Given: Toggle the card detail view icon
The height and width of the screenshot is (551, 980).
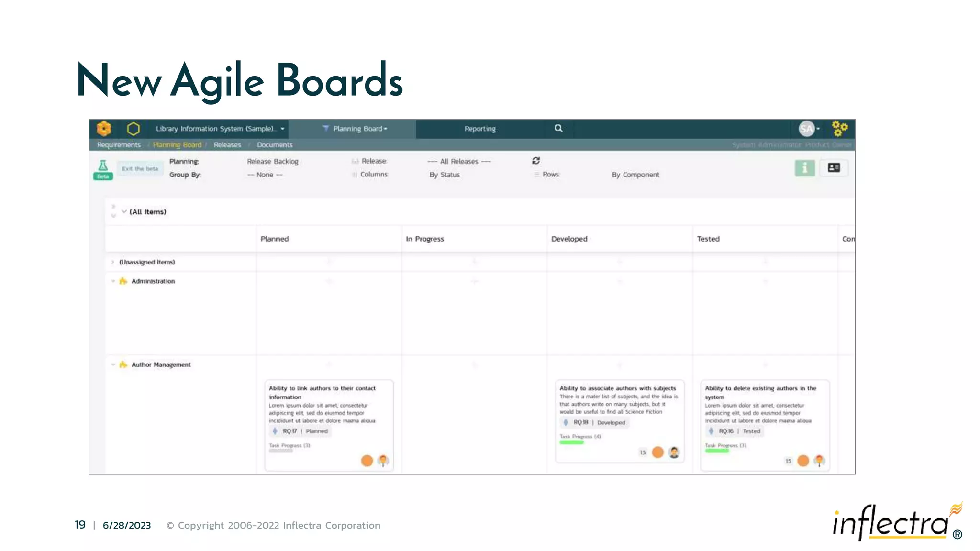Looking at the screenshot, I should [834, 168].
